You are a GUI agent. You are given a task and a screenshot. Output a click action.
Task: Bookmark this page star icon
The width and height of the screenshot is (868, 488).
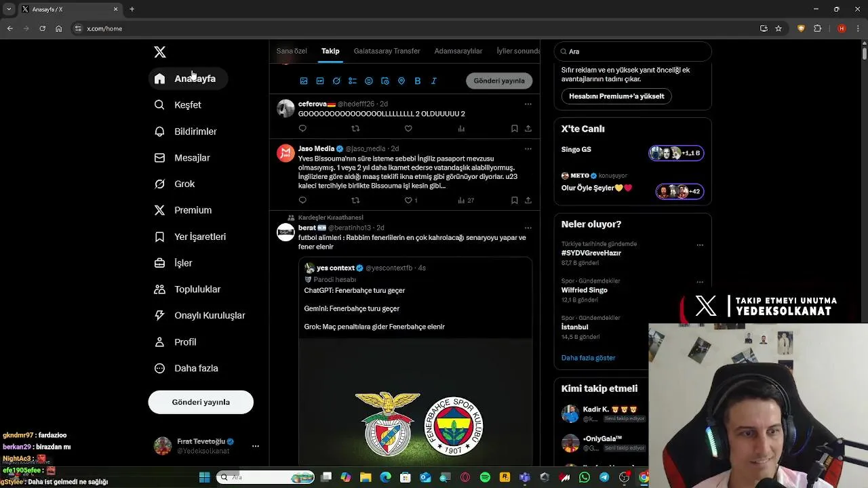pos(778,28)
